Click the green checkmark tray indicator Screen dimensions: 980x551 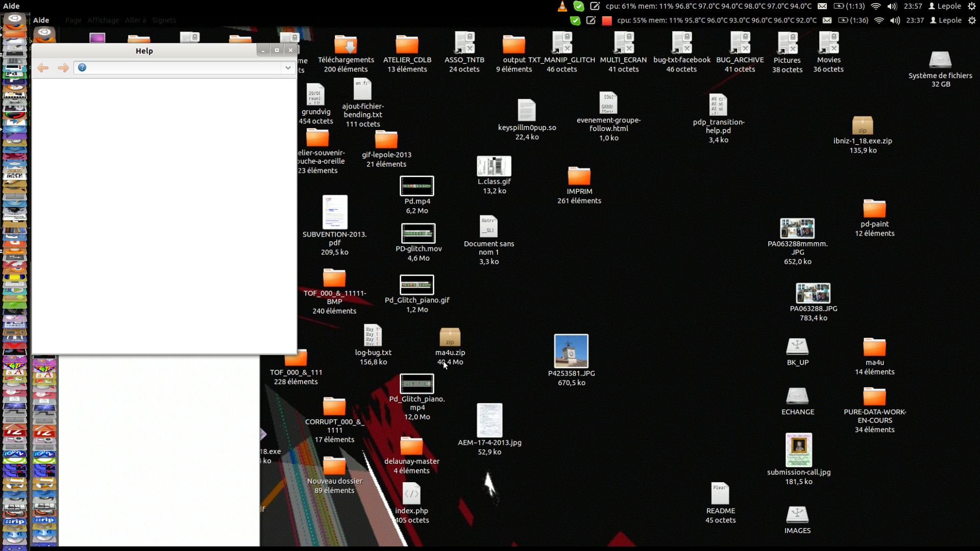tap(578, 6)
